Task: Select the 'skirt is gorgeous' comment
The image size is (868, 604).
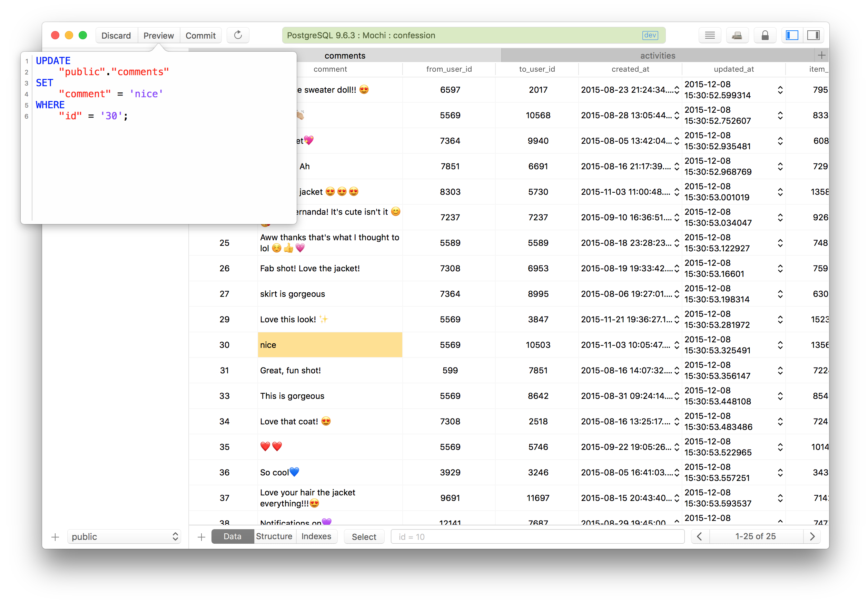Action: coord(330,294)
